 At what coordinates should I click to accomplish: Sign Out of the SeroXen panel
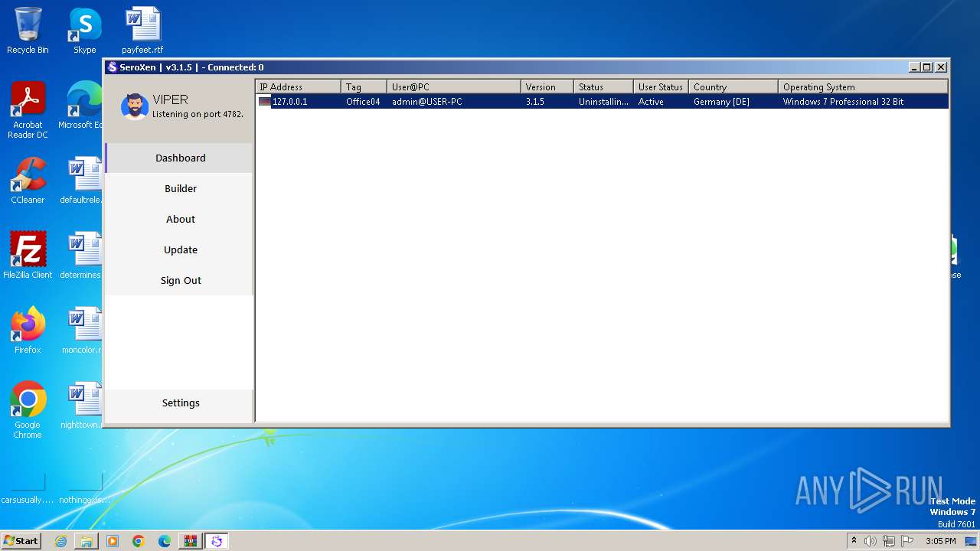(x=180, y=280)
